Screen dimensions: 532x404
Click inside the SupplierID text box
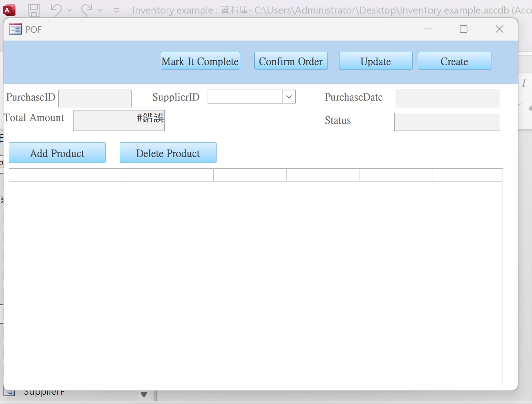tap(245, 97)
